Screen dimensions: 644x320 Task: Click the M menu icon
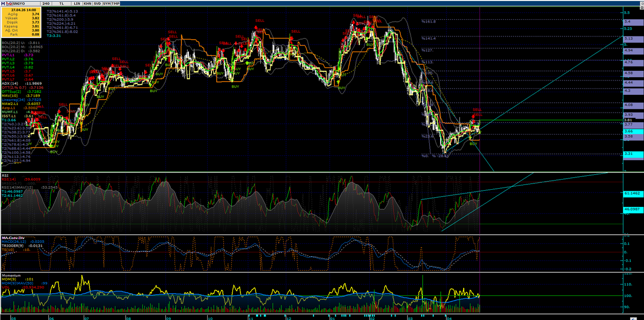[3, 4]
